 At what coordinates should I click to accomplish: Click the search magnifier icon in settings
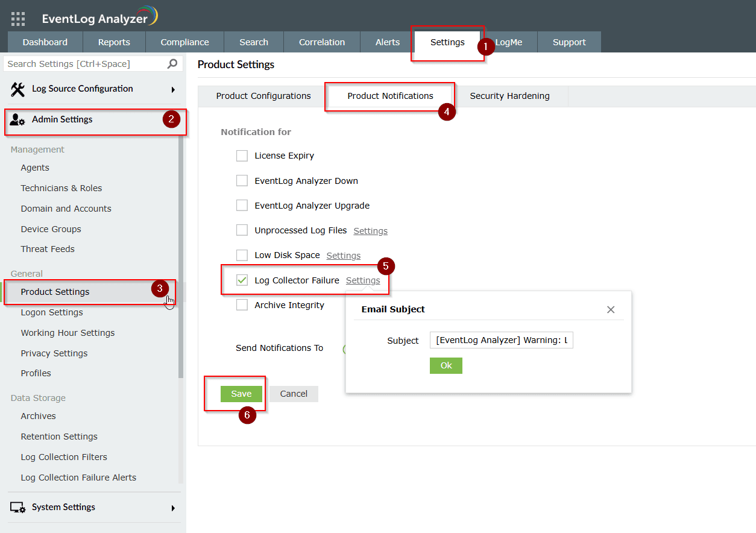172,64
